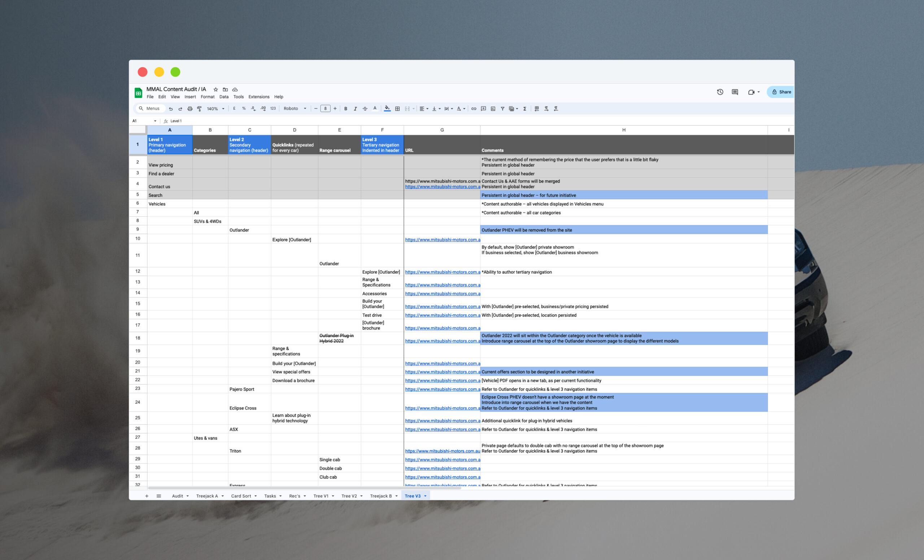Open the File menu
The height and width of the screenshot is (560, 924).
click(x=150, y=97)
